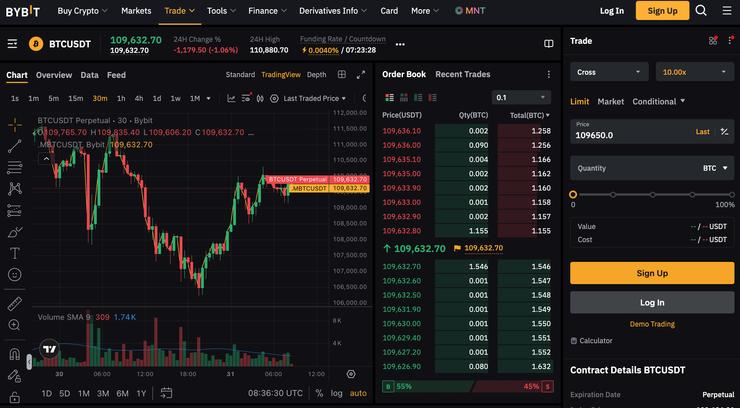Screen dimensions: 740x408
Task: Click the percent icon in Price field
Action: (724, 132)
